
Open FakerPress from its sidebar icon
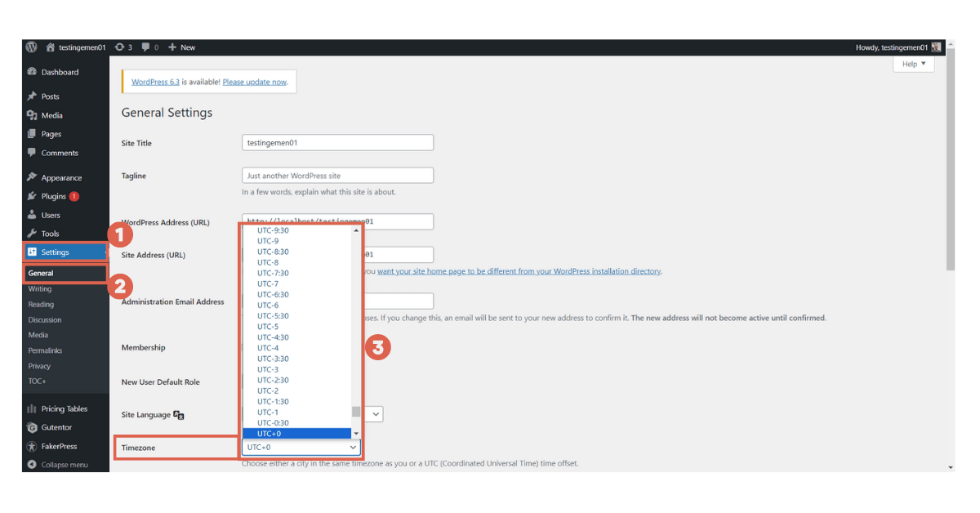click(x=31, y=446)
